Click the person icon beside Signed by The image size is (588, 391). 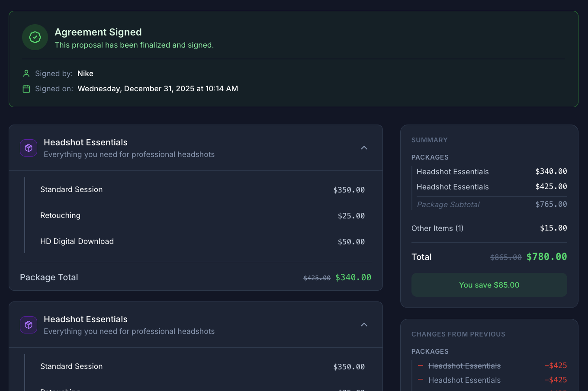coord(26,74)
